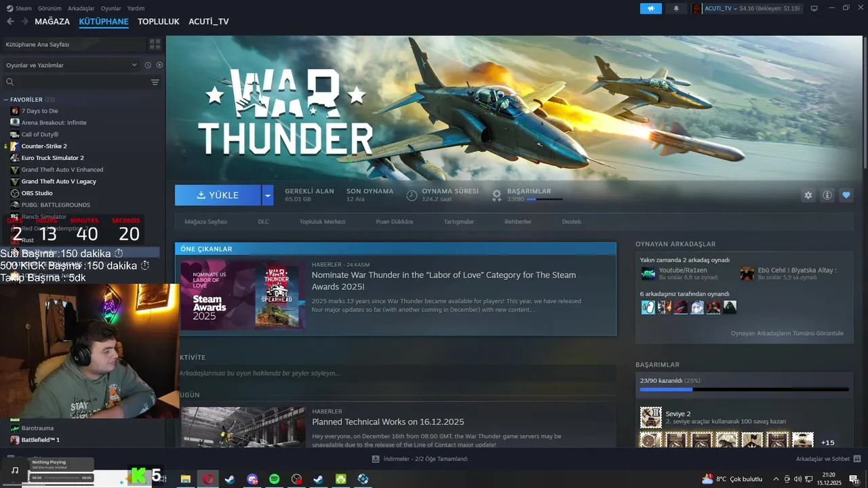868x488 pixels.
Task: Open the Arkadaşlar menu
Action: pos(81,8)
